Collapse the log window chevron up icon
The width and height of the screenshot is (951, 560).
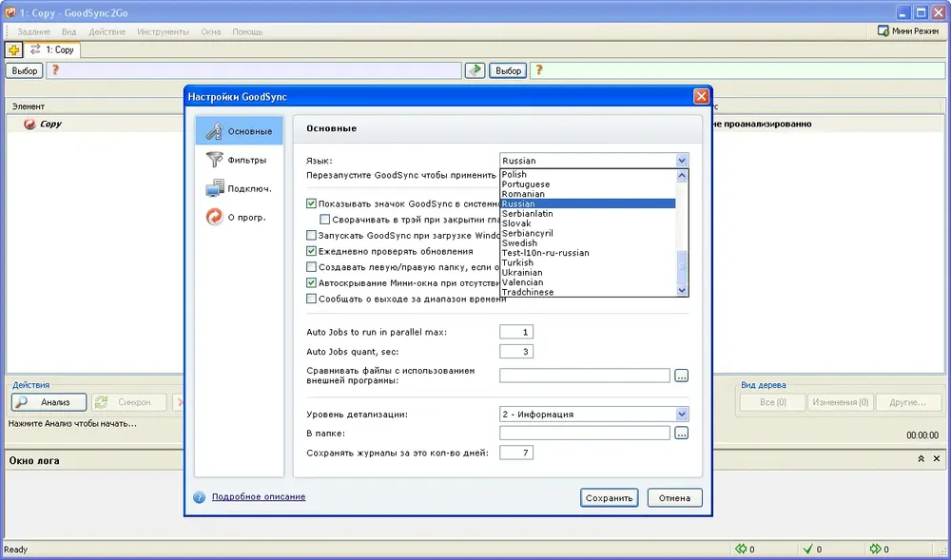pyautogui.click(x=921, y=460)
